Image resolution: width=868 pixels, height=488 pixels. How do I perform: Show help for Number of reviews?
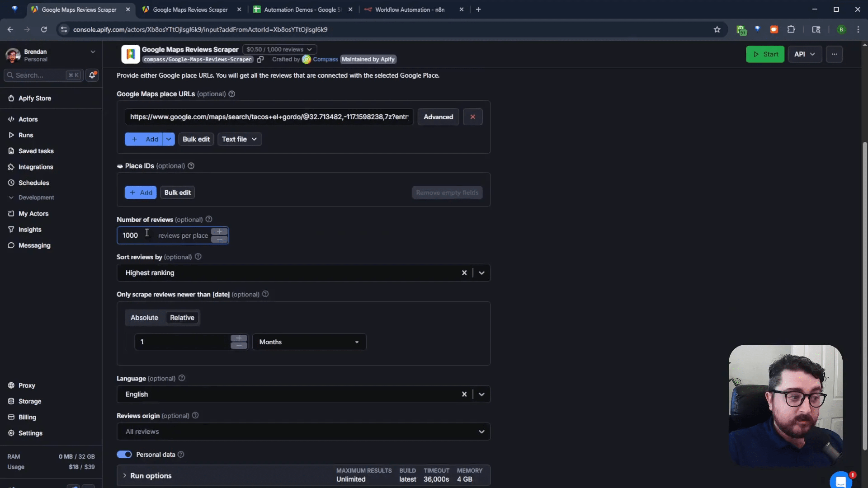pos(209,219)
